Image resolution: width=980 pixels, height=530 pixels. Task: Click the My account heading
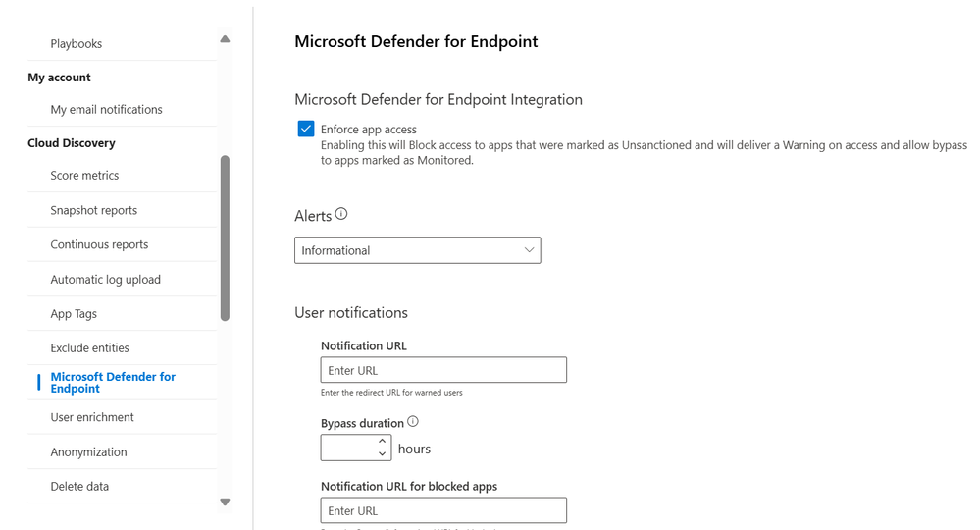pos(60,78)
